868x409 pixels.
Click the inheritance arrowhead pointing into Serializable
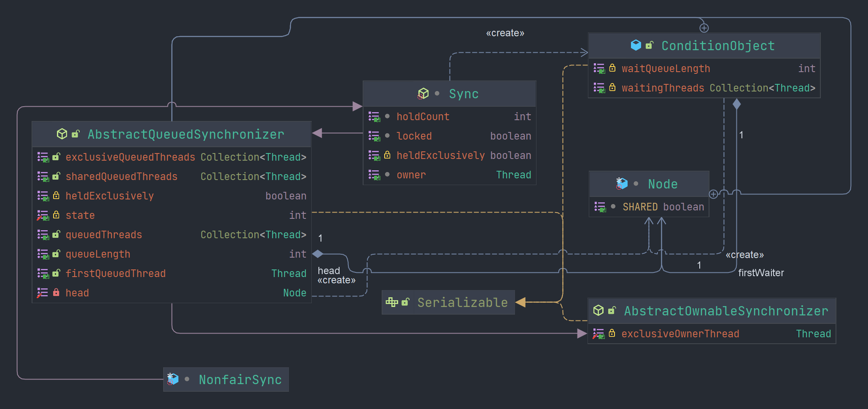[520, 302]
